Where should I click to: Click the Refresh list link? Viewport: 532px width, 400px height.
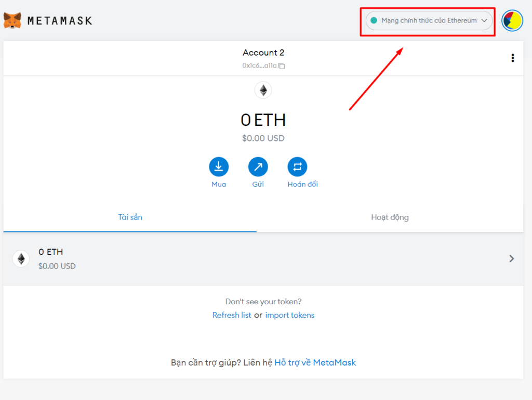coord(232,315)
